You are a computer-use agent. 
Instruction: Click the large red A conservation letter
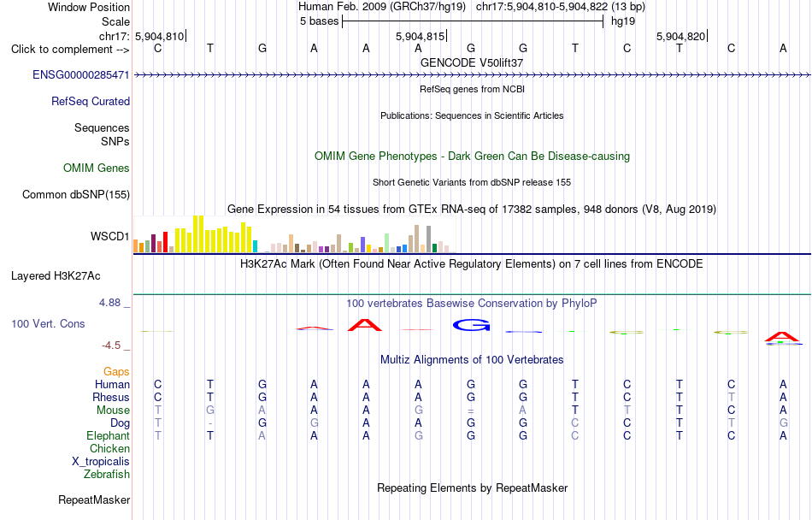click(365, 325)
